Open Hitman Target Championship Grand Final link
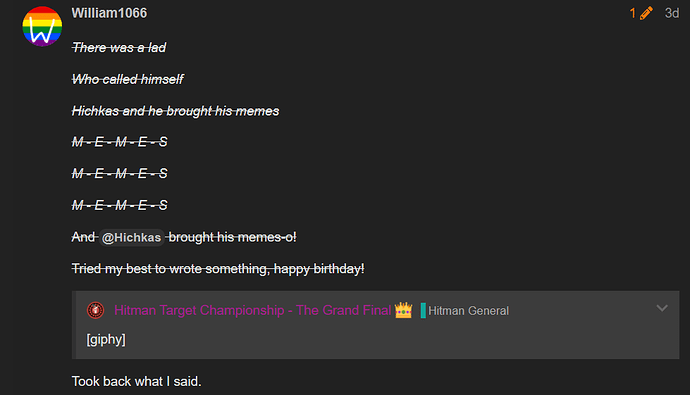690x395 pixels. (253, 311)
